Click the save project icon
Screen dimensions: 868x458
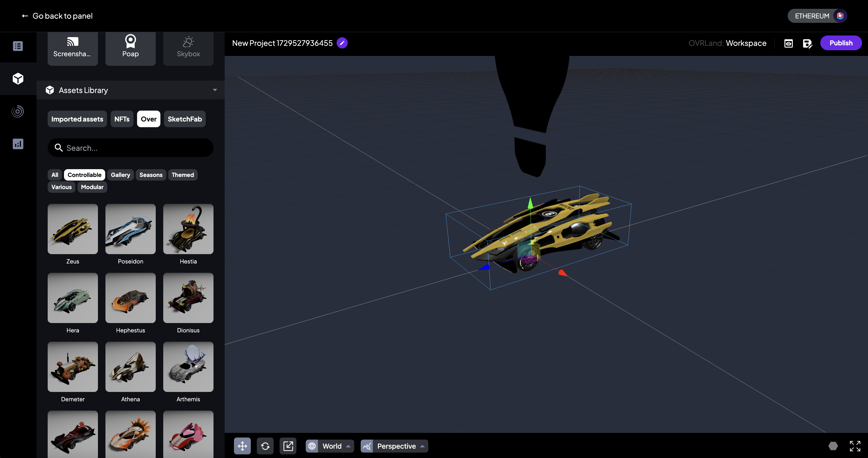807,43
